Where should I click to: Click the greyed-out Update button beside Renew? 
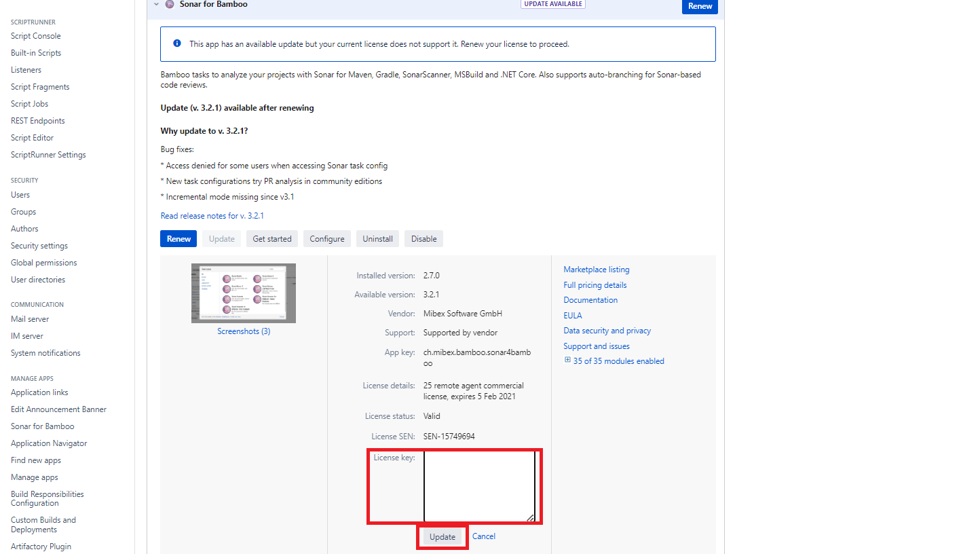(222, 239)
